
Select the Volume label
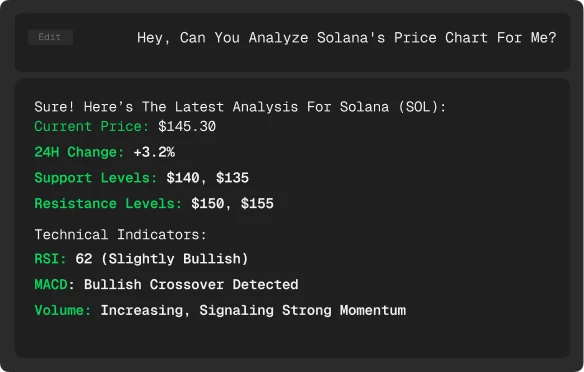coord(63,311)
